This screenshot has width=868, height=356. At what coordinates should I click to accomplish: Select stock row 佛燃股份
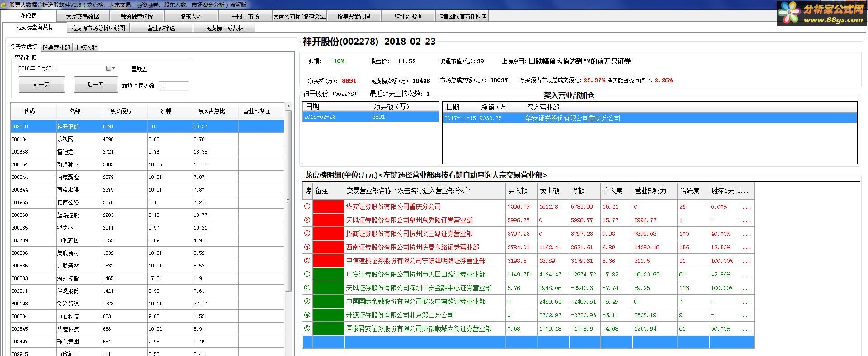pos(147,291)
